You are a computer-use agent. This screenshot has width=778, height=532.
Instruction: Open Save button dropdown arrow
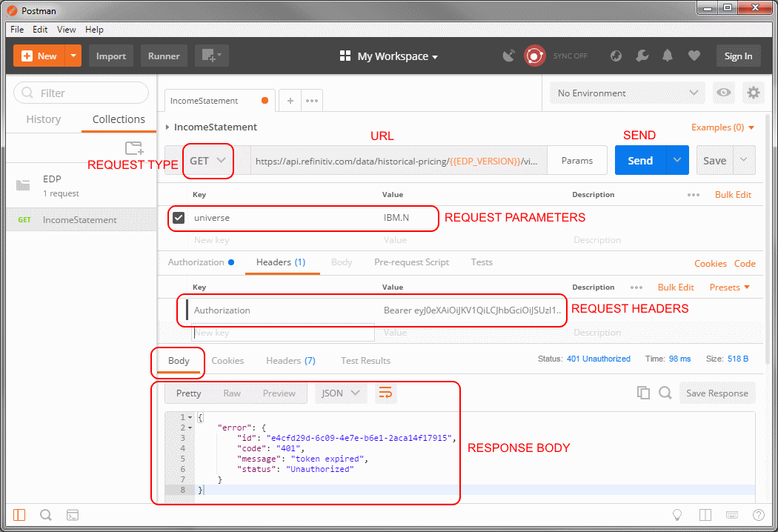click(x=744, y=160)
